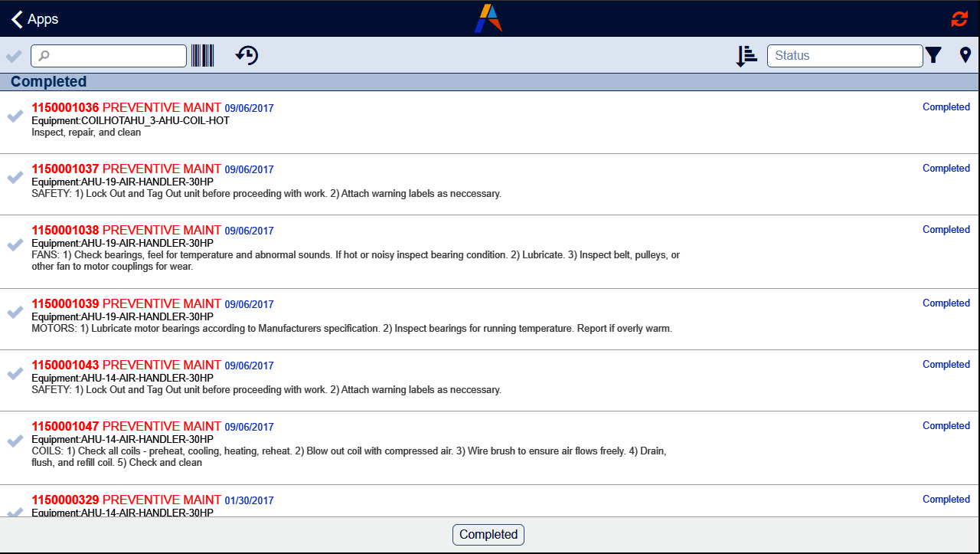
Task: Apply a filter using the funnel icon
Action: 934,55
